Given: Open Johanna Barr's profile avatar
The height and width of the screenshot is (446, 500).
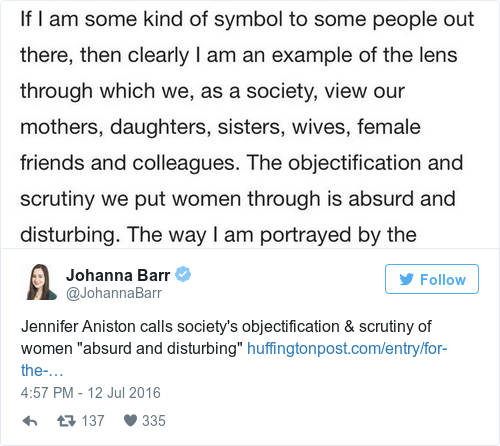Looking at the screenshot, I should coord(40,282).
